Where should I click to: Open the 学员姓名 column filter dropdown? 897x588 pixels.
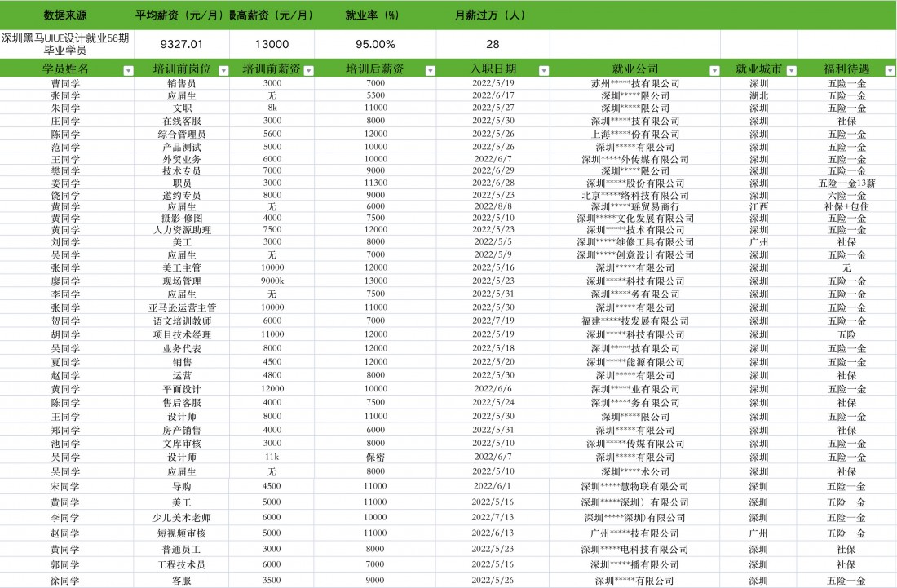[127, 71]
